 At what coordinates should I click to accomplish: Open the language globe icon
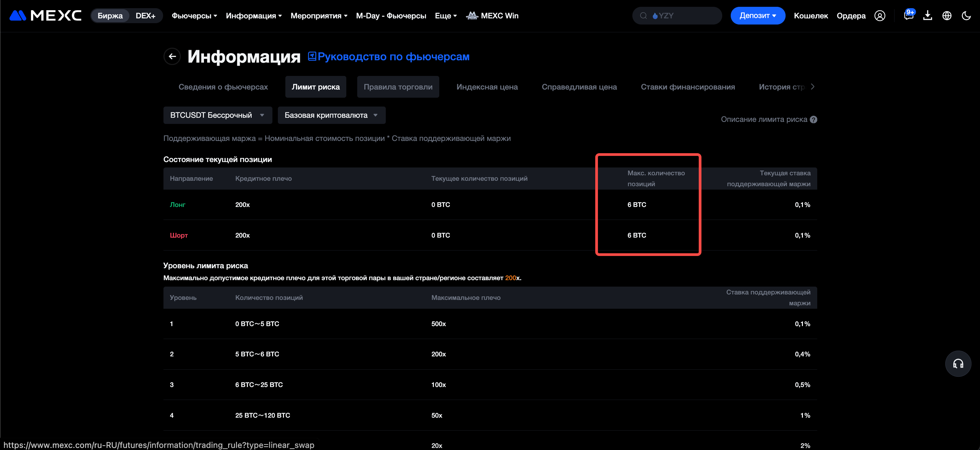947,16
